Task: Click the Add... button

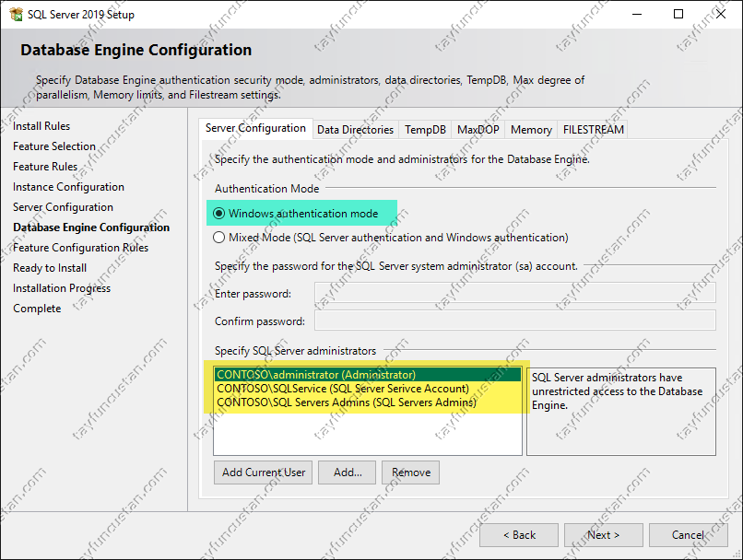Action: 348,472
